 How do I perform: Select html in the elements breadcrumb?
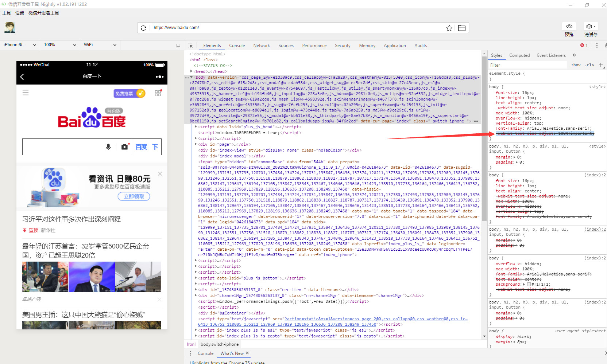point(191,344)
